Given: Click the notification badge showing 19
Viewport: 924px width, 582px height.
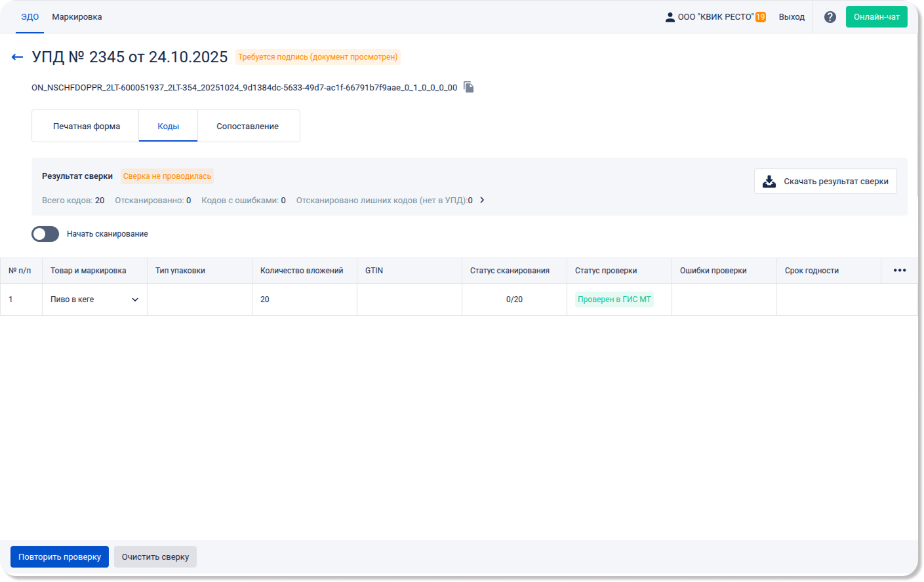Looking at the screenshot, I should (x=761, y=17).
